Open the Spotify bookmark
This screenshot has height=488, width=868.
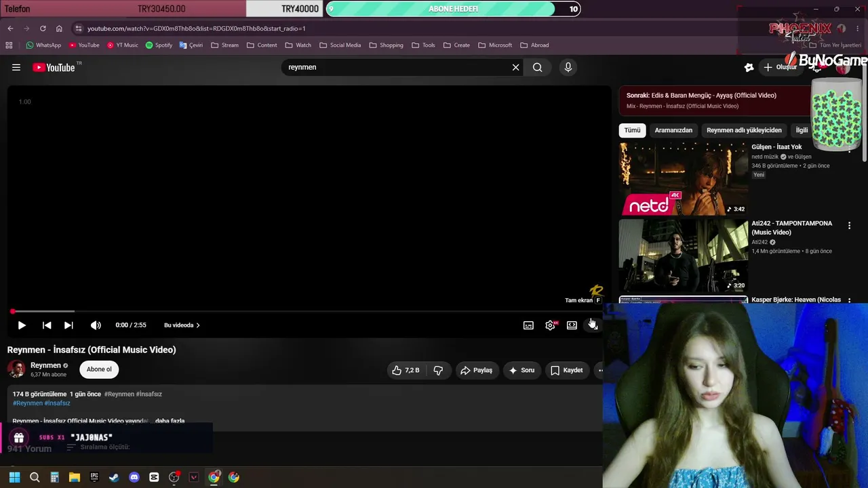pyautogui.click(x=159, y=45)
